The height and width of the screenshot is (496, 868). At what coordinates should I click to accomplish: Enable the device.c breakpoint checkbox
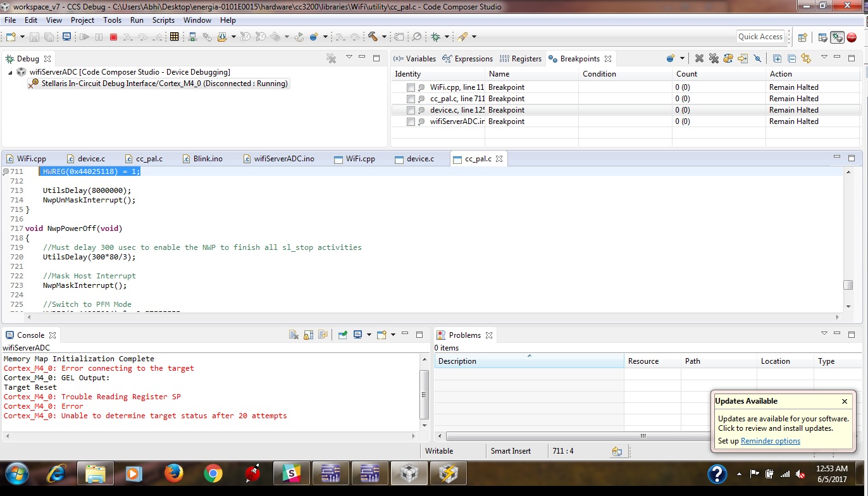411,110
